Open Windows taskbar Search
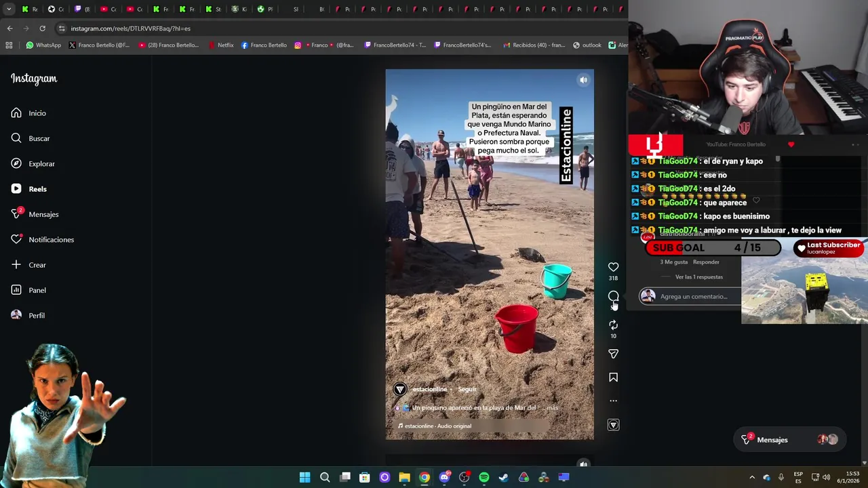 point(325,477)
